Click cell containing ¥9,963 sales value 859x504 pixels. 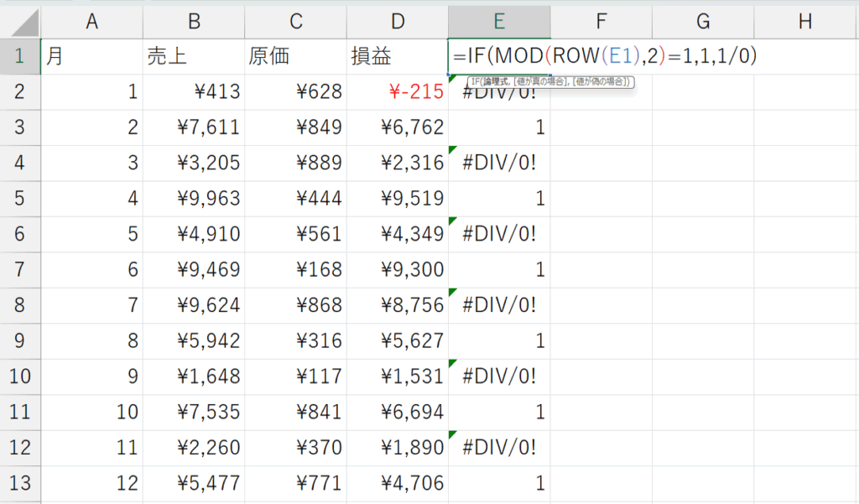pos(194,199)
